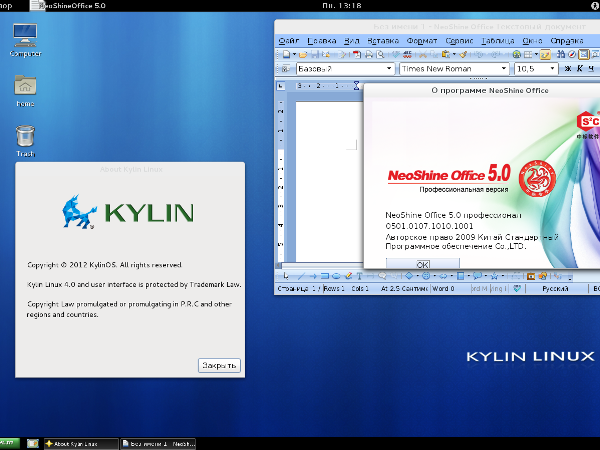Open the Times New Roman font dropdown
This screenshot has height=450, width=600.
pos(504,69)
